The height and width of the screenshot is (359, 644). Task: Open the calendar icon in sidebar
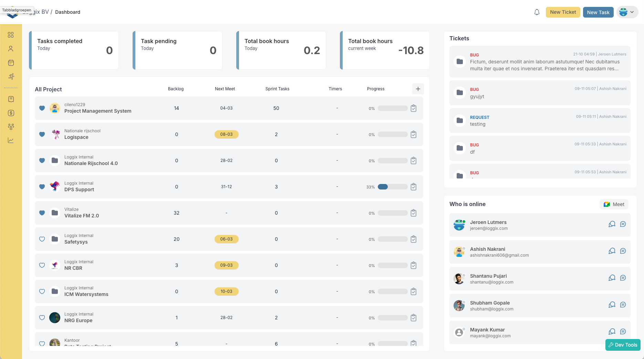coord(11,63)
